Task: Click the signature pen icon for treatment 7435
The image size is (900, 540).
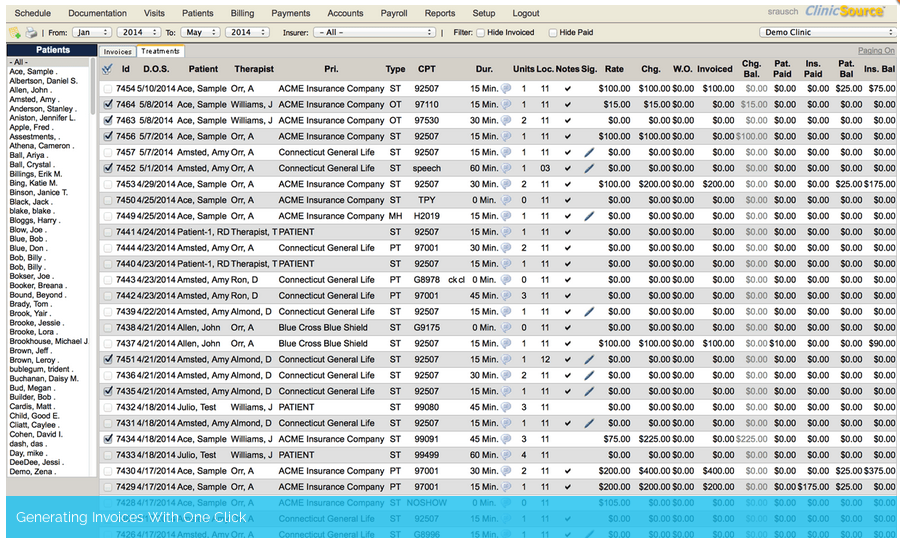Action: (589, 391)
